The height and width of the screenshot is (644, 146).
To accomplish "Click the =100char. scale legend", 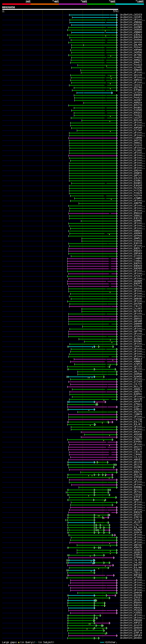I will pos(109,642).
